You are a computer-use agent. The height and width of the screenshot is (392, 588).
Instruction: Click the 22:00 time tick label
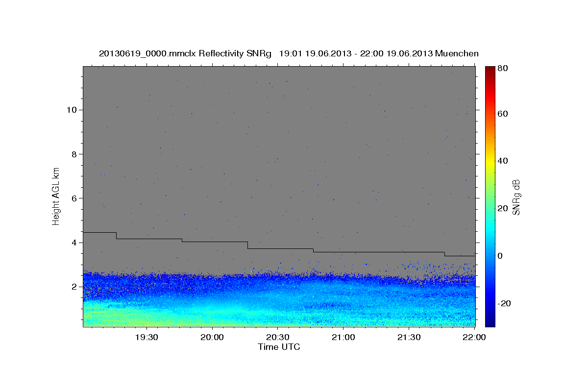(x=474, y=337)
